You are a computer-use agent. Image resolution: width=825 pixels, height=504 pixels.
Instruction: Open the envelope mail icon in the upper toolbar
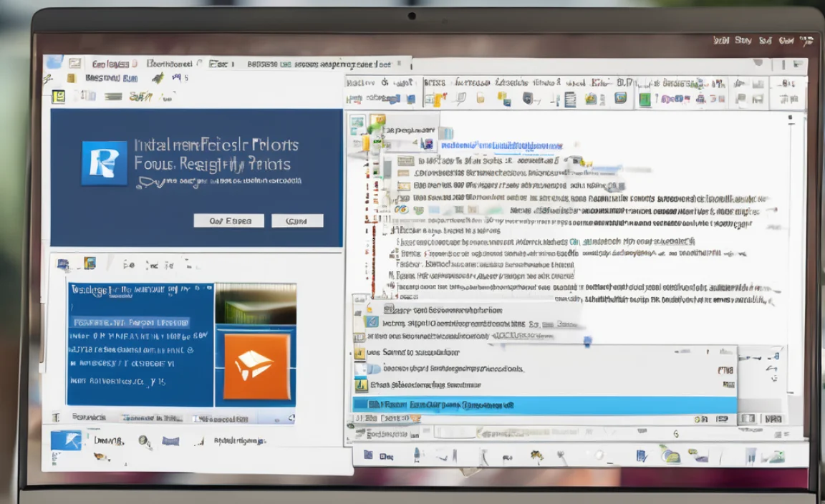point(480,99)
